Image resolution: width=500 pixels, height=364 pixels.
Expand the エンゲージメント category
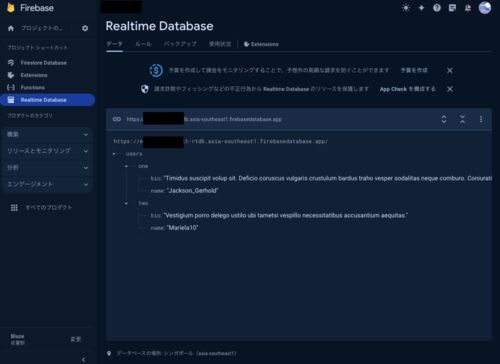click(x=47, y=184)
